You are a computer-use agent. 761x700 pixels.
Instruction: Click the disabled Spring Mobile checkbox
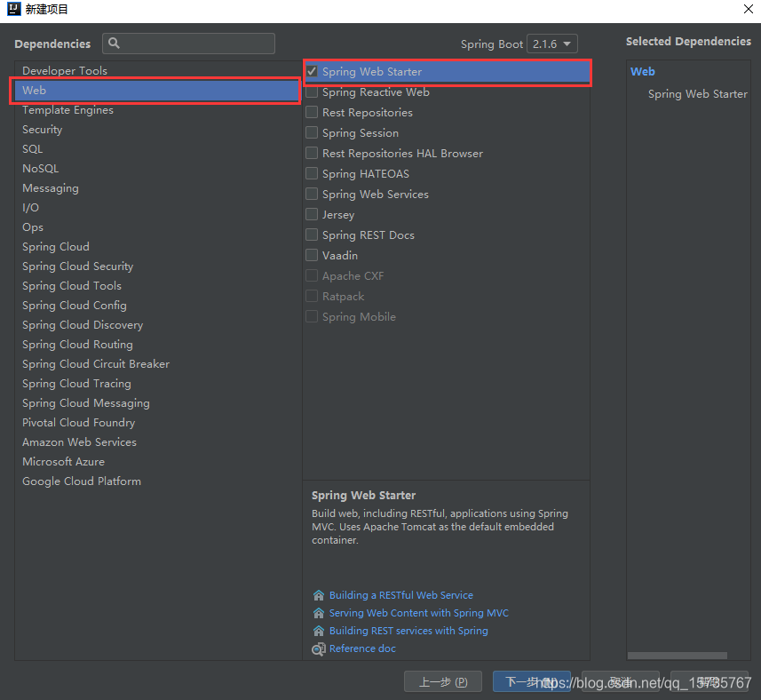312,316
